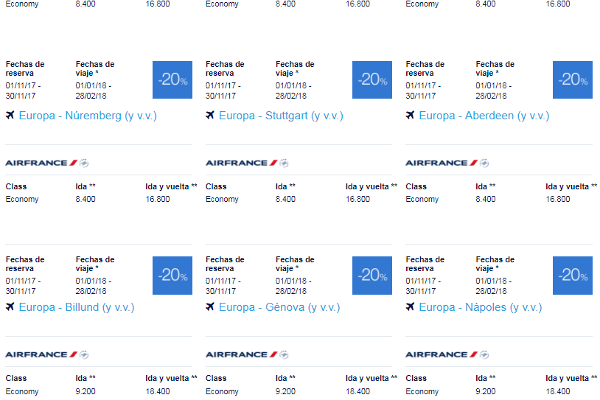Click the plane icon beside Nápoles
The width and height of the screenshot is (600, 400).
click(x=410, y=307)
